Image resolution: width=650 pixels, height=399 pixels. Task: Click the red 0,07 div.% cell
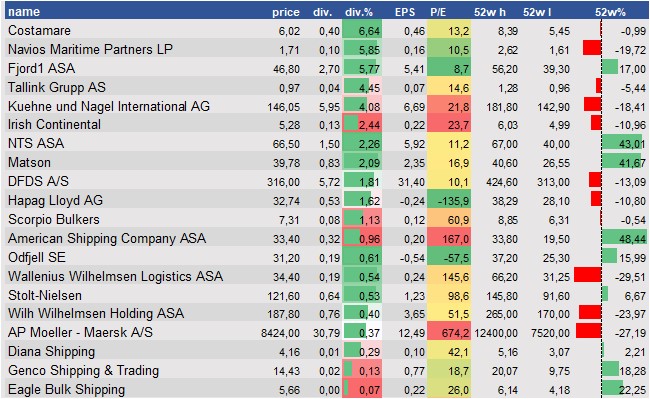point(362,389)
